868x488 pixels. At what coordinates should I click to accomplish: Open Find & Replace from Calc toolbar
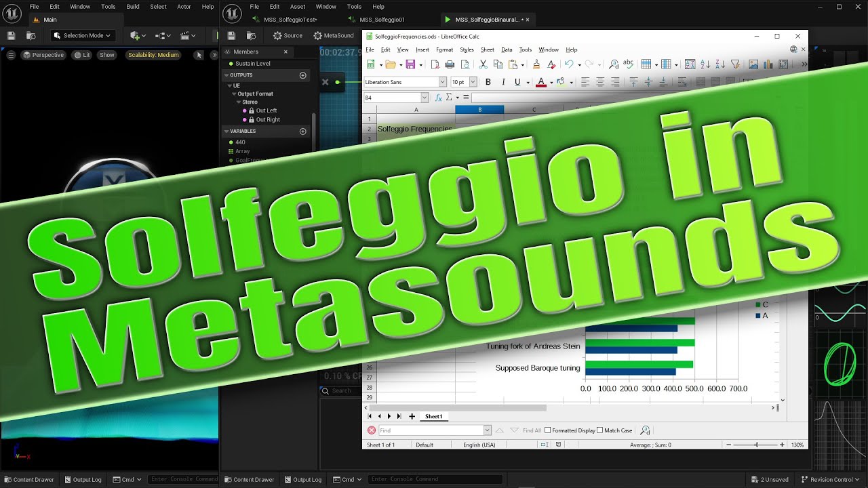coord(613,64)
